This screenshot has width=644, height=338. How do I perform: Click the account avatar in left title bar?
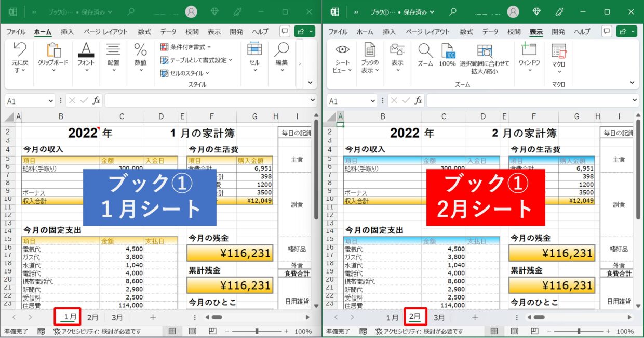[x=191, y=11]
